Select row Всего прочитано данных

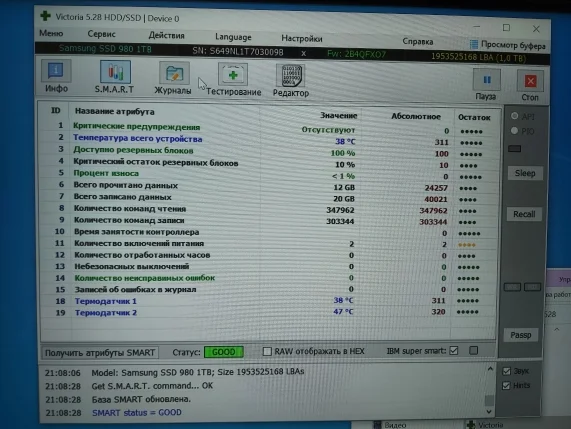pyautogui.click(x=269, y=186)
